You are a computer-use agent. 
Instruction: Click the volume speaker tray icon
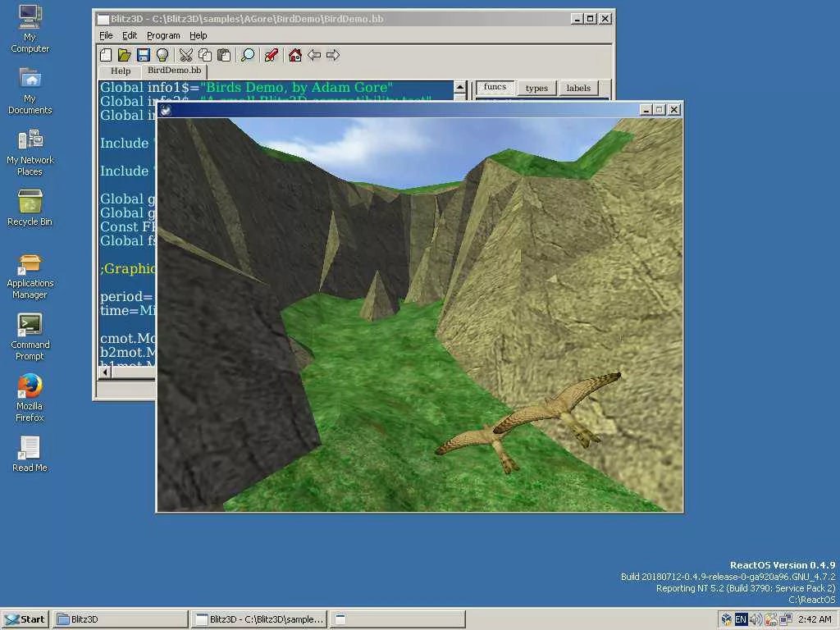coord(756,619)
